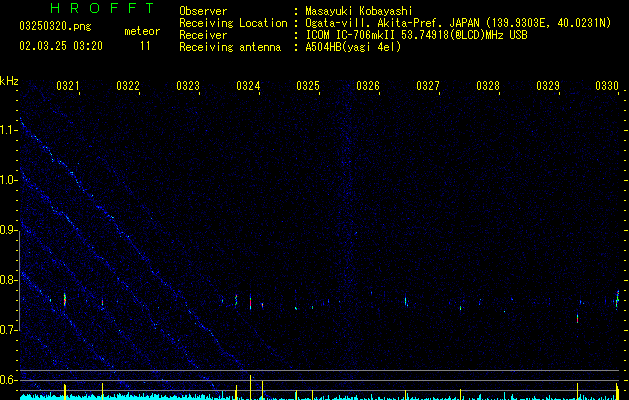629x400 pixels.
Task: Click the 0330 time marker
Action: (607, 86)
